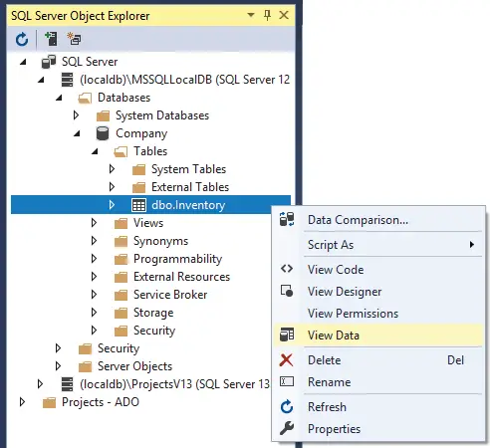Click the External Tables folder icon
Image resolution: width=490 pixels, height=448 pixels.
(138, 187)
